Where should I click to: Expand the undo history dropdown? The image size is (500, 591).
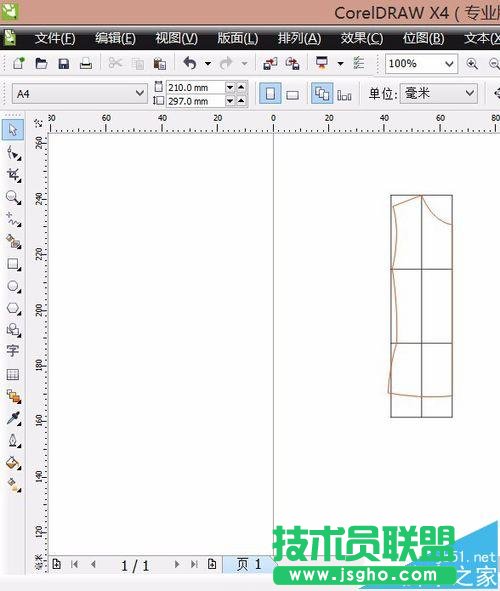pyautogui.click(x=208, y=63)
